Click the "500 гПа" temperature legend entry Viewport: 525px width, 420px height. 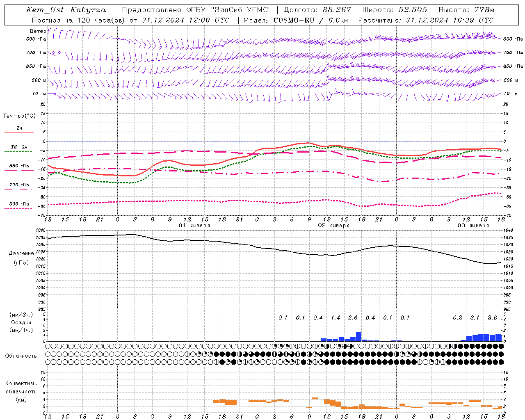19,204
